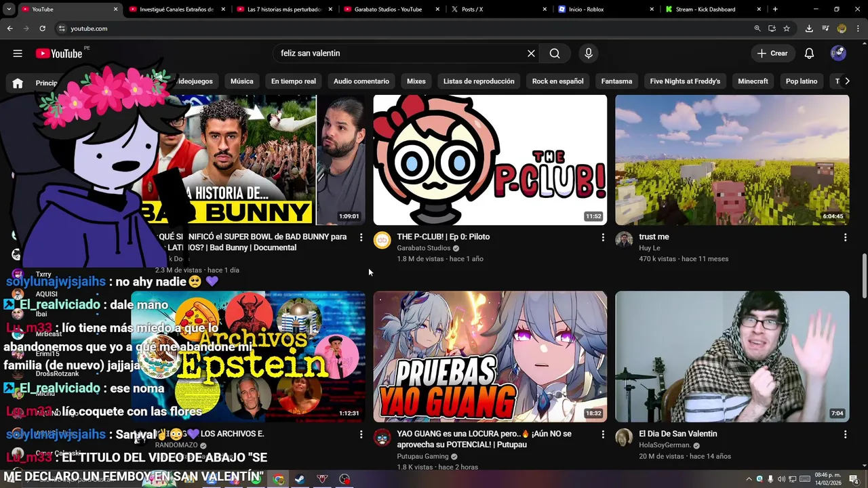Open HolaSoyGerman. channel link
Screen dimensions: 868x488
point(665,445)
